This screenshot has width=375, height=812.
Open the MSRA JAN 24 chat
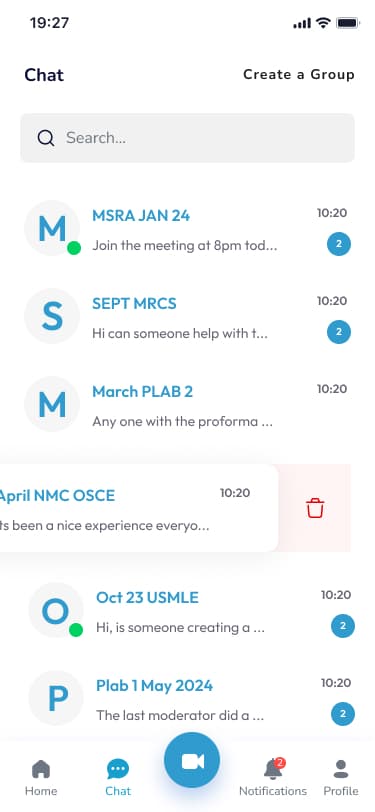tap(188, 228)
